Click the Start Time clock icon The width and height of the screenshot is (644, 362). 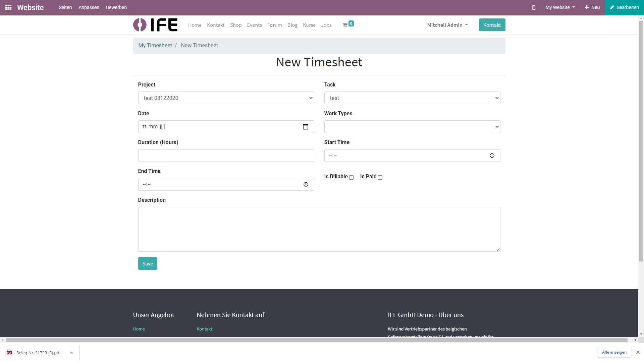click(x=492, y=156)
